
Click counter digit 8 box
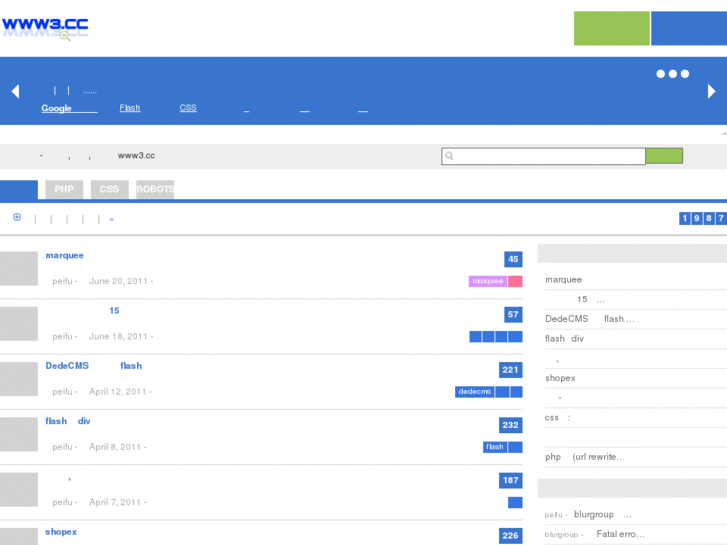point(708,218)
